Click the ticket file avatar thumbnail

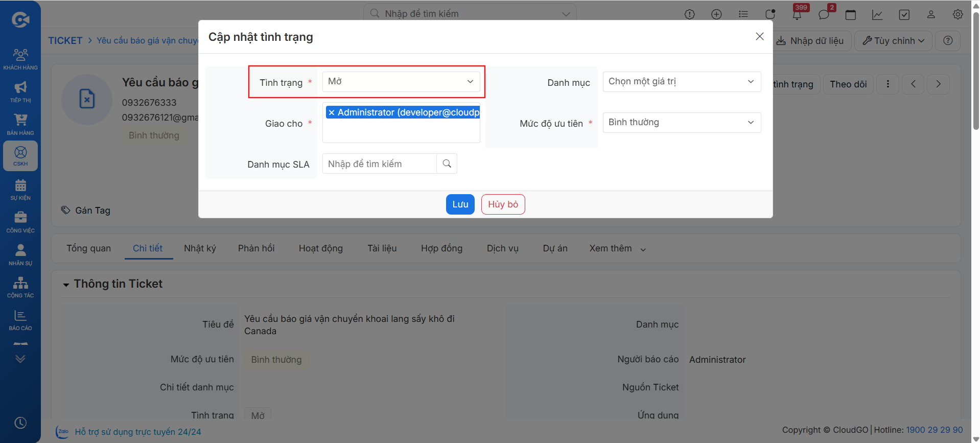(x=87, y=99)
